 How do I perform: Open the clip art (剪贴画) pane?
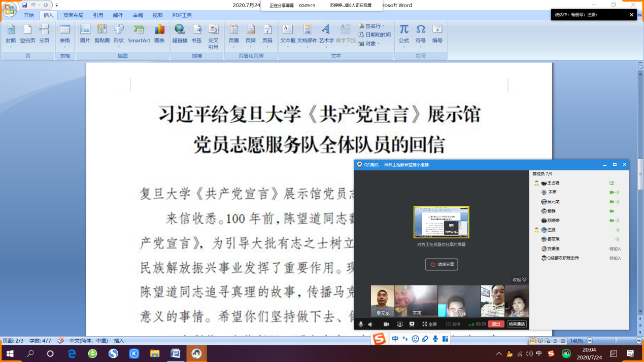pos(101,34)
